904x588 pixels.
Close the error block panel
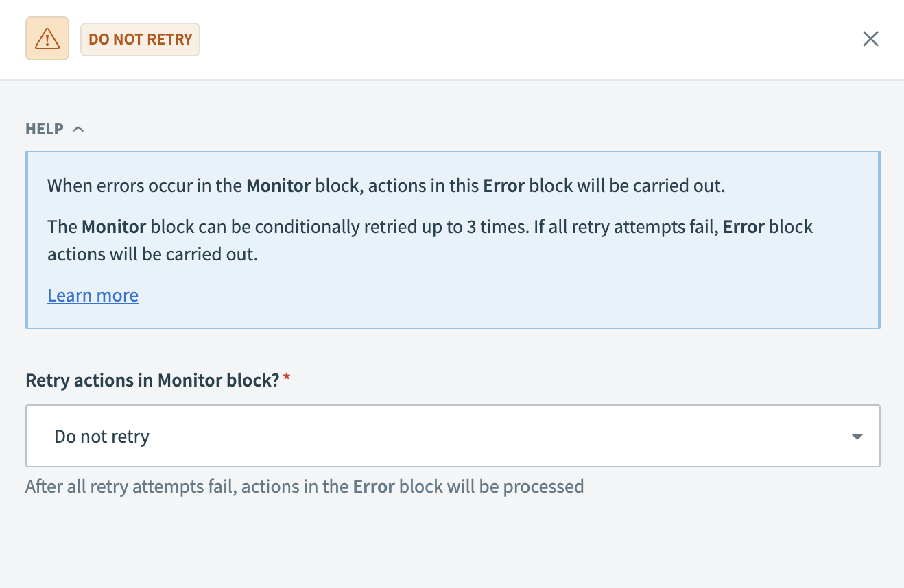(870, 39)
